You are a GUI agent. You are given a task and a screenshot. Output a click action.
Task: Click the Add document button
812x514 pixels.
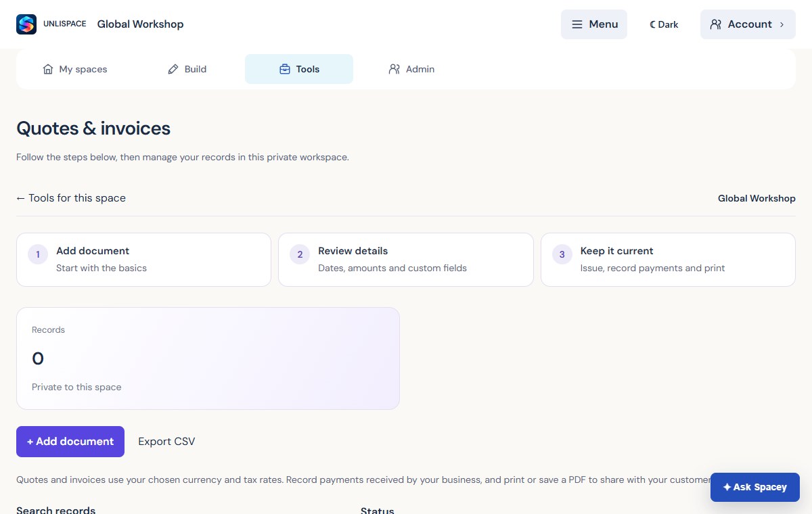(70, 442)
